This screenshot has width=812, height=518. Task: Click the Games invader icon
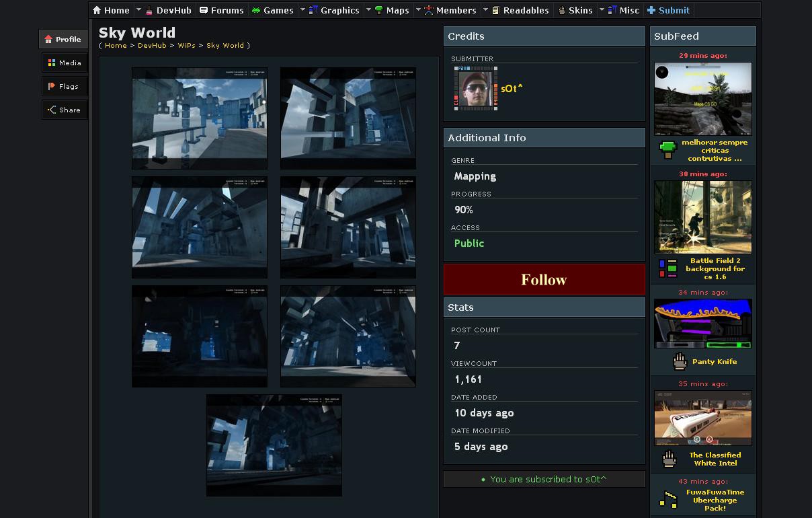click(256, 10)
